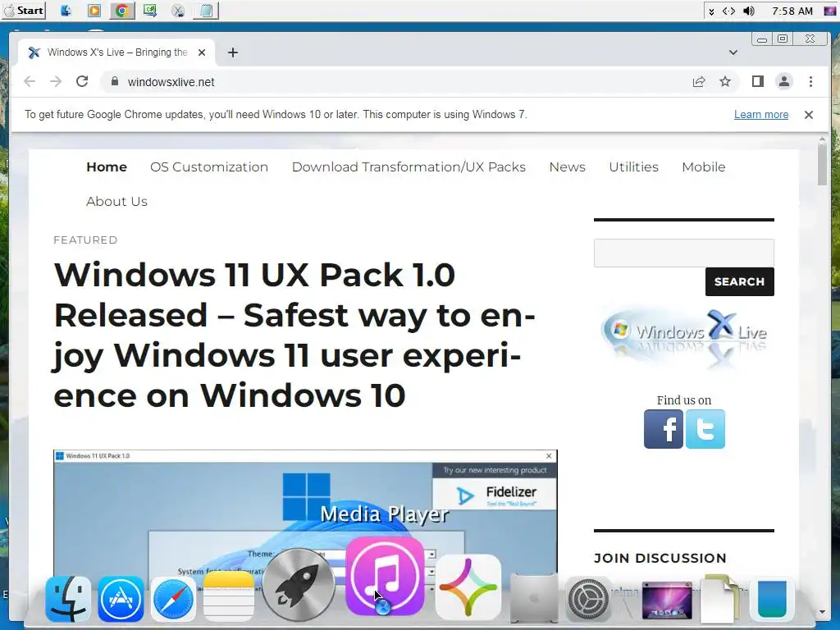Open a new browser tab
The width and height of the screenshot is (840, 630).
pyautogui.click(x=232, y=52)
